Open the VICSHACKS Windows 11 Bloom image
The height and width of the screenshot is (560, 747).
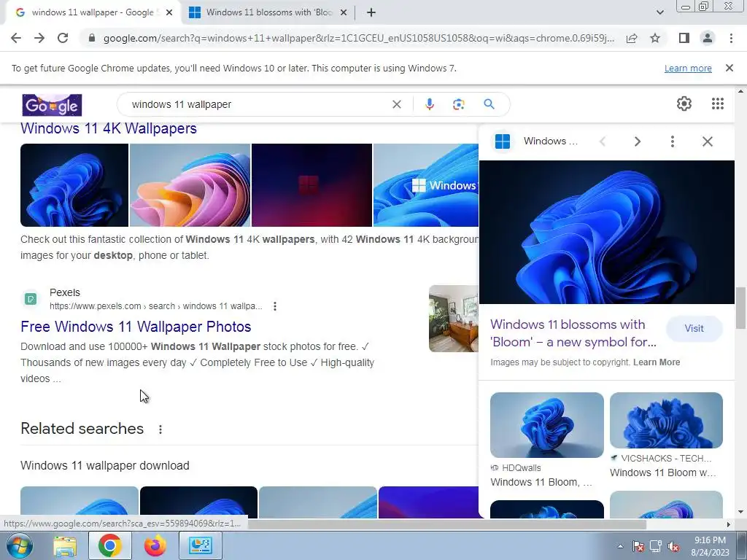(666, 420)
